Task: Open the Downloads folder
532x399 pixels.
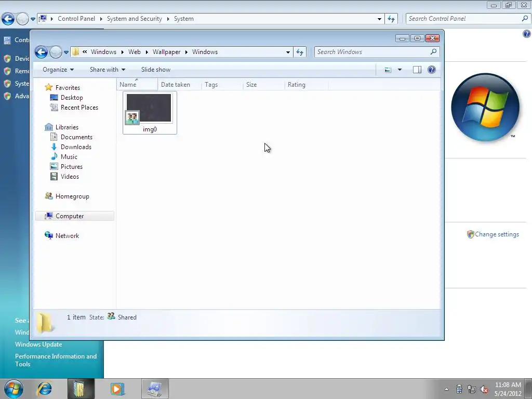Action: 76,147
